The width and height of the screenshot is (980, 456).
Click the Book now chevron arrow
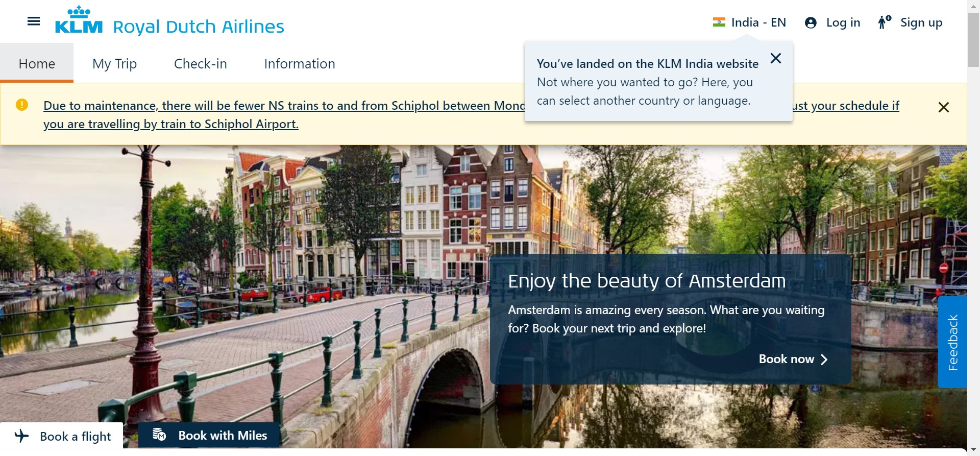(824, 359)
